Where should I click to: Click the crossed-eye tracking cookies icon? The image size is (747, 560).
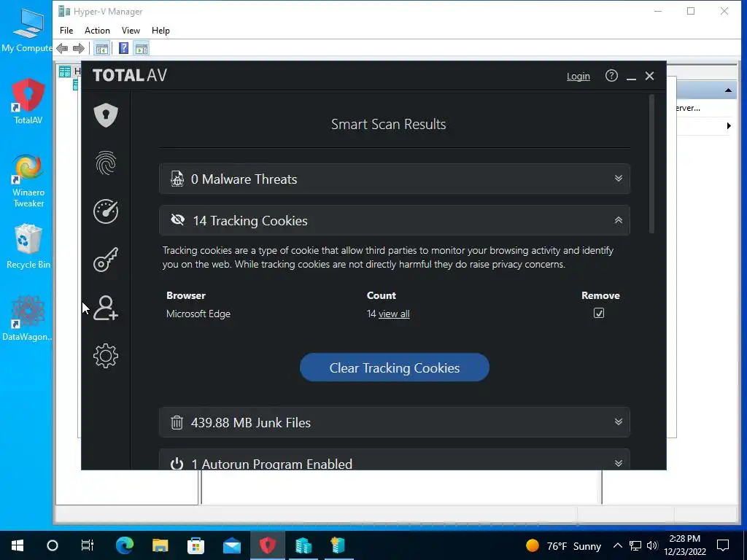point(178,219)
